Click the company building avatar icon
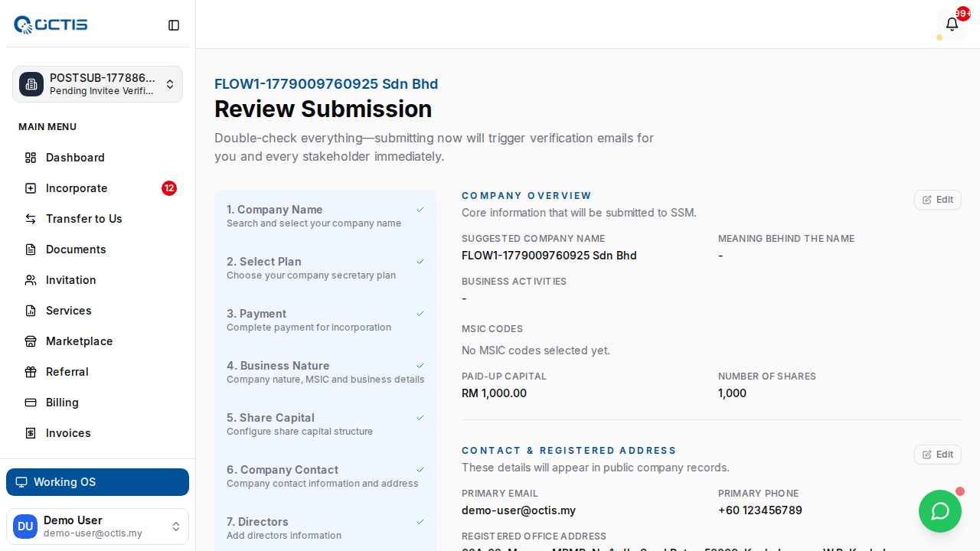This screenshot has height=551, width=980. (31, 84)
